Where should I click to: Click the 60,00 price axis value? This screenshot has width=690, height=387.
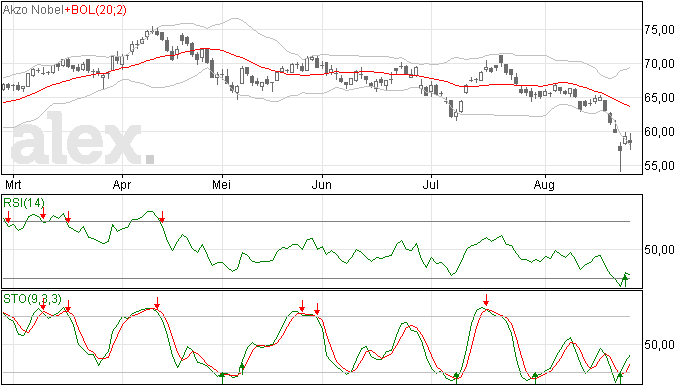tap(659, 132)
